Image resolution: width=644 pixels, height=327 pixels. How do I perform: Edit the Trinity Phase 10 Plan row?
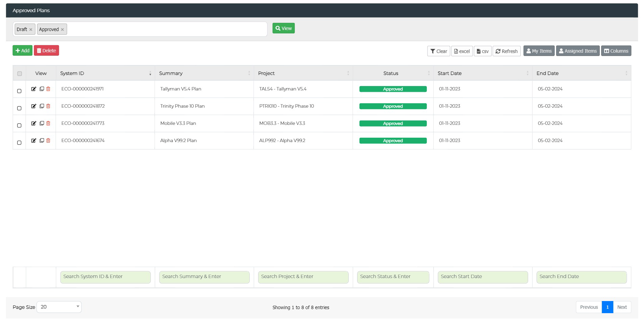[33, 106]
